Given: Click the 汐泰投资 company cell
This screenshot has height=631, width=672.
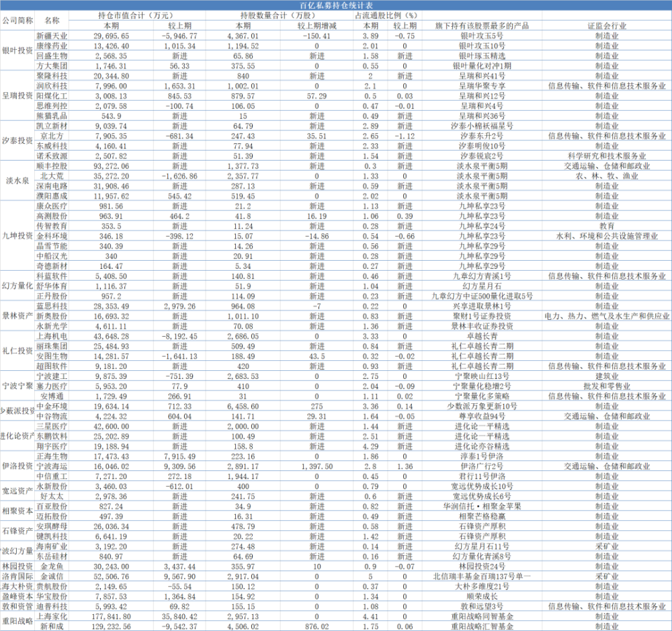Looking at the screenshot, I should pyautogui.click(x=17, y=140).
